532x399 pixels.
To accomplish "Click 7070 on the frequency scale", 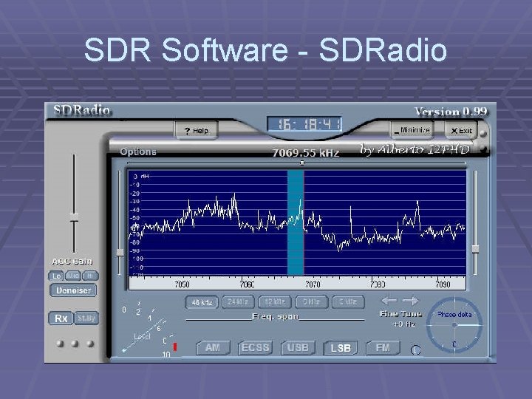I will [x=313, y=284].
